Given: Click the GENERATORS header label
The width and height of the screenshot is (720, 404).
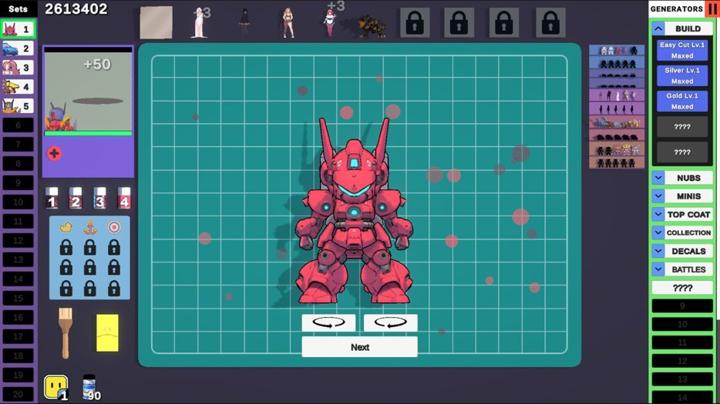Looking at the screenshot, I should 676,9.
